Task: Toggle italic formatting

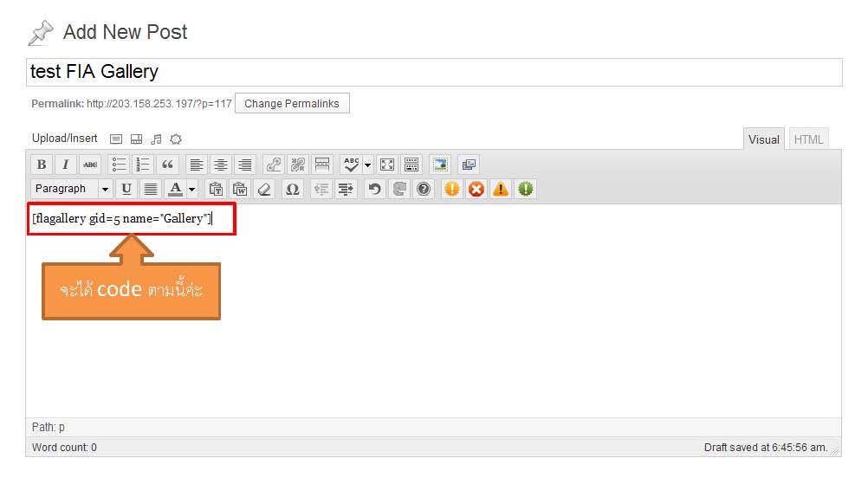Action: [66, 165]
